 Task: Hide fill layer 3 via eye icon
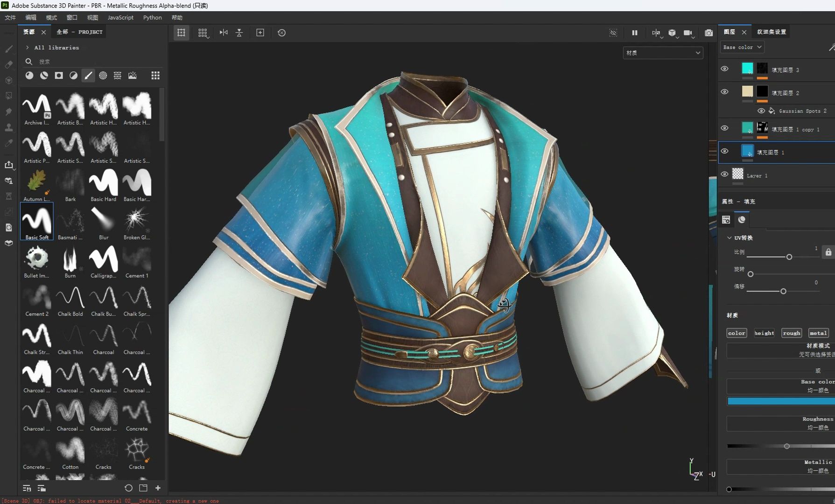point(724,69)
